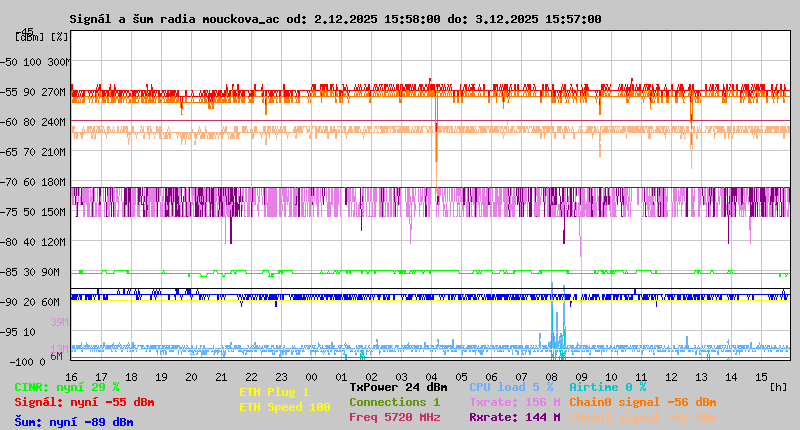800x430 pixels.
Task: Click the pink '39M' rate label
Action: pyautogui.click(x=59, y=322)
